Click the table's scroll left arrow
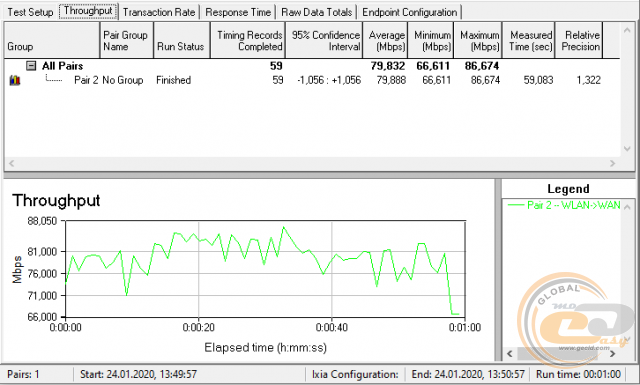Screen dimensions: 640x385 (x=11, y=163)
